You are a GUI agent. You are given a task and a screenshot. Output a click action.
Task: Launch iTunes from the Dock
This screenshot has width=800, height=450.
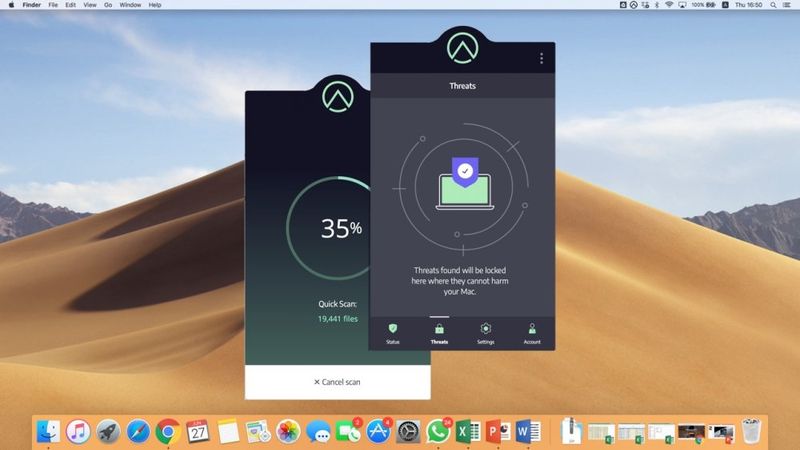(78, 432)
